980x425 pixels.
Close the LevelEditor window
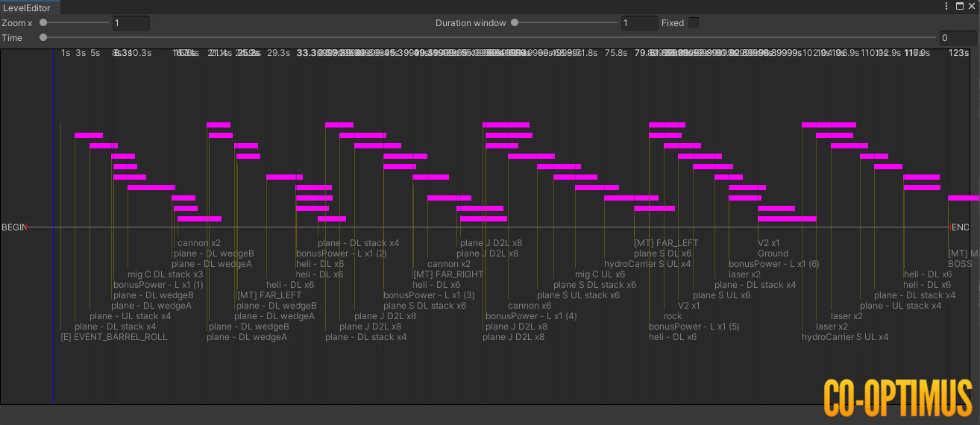pyautogui.click(x=971, y=6)
